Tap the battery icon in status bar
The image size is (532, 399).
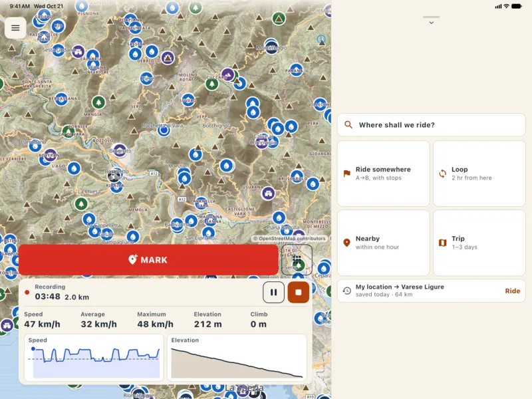(x=517, y=6)
